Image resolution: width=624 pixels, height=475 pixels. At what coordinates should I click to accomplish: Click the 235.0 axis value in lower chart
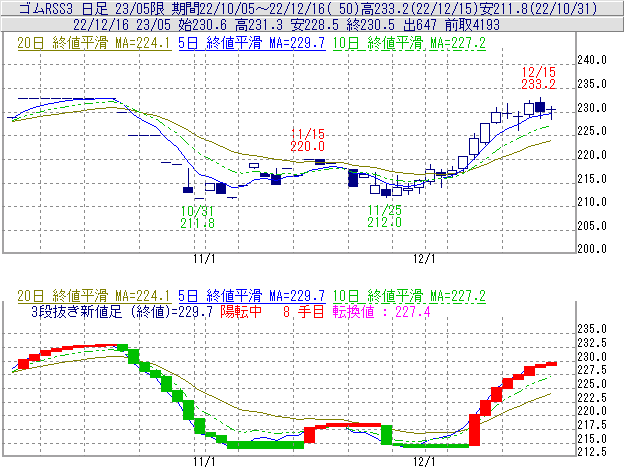[592, 329]
